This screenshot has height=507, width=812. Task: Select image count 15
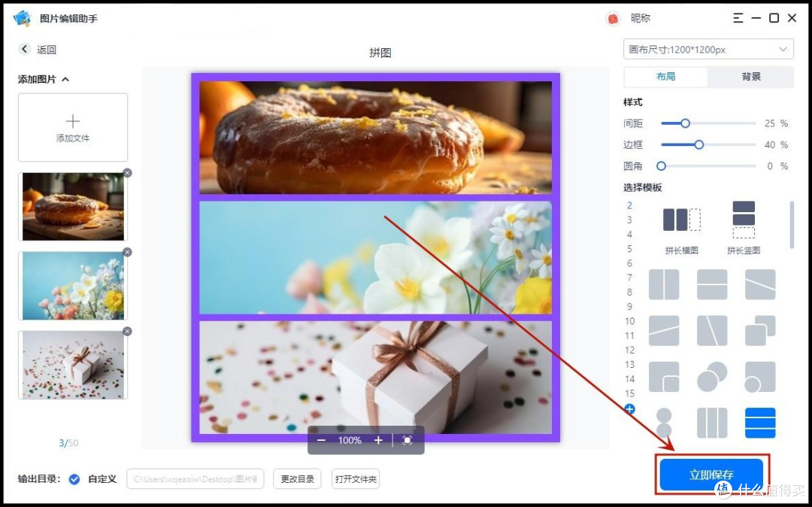pos(630,394)
